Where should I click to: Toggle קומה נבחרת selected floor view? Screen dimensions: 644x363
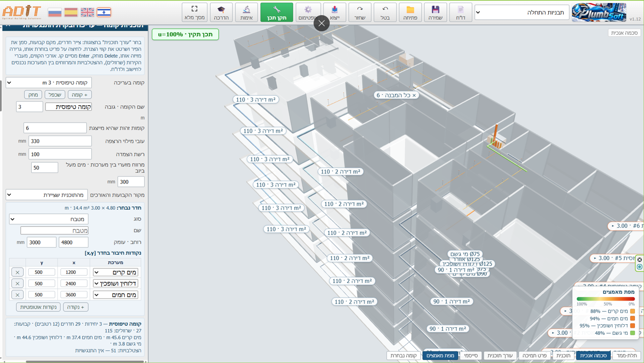point(404,355)
